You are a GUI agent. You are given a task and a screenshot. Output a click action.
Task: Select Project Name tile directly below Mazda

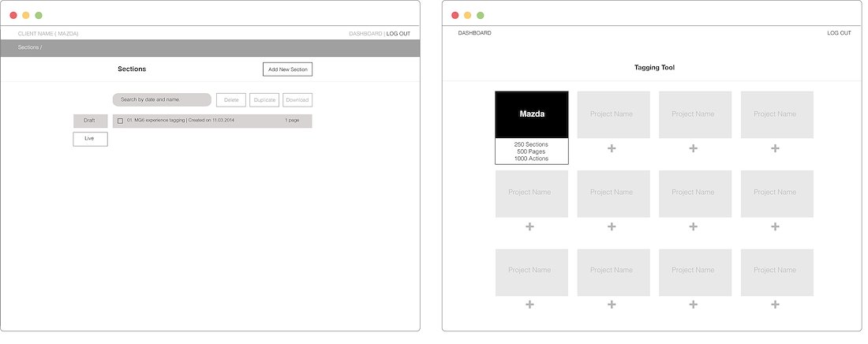531,194
